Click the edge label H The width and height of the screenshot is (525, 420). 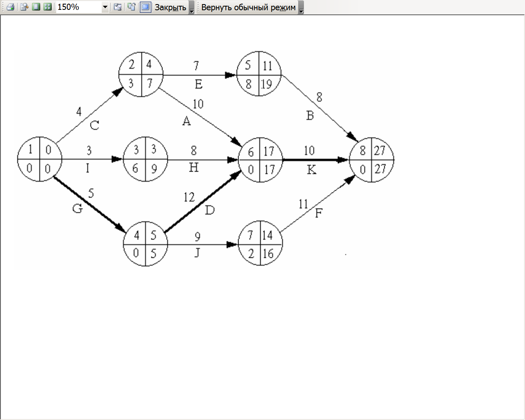[194, 167]
